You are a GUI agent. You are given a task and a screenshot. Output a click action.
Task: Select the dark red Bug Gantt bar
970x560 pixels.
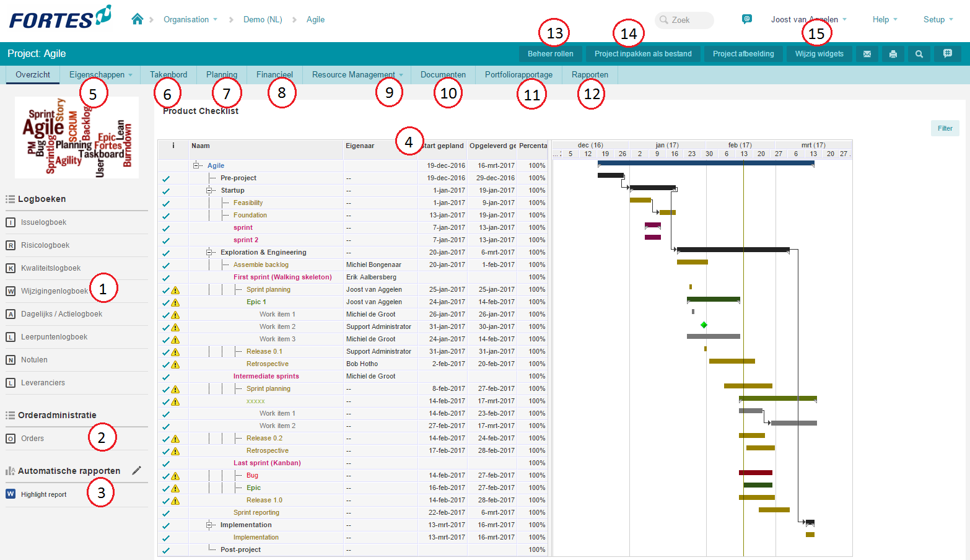click(756, 473)
